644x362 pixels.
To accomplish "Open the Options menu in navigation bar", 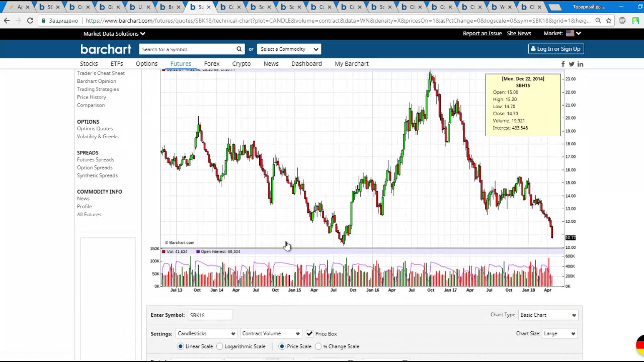I will point(146,64).
